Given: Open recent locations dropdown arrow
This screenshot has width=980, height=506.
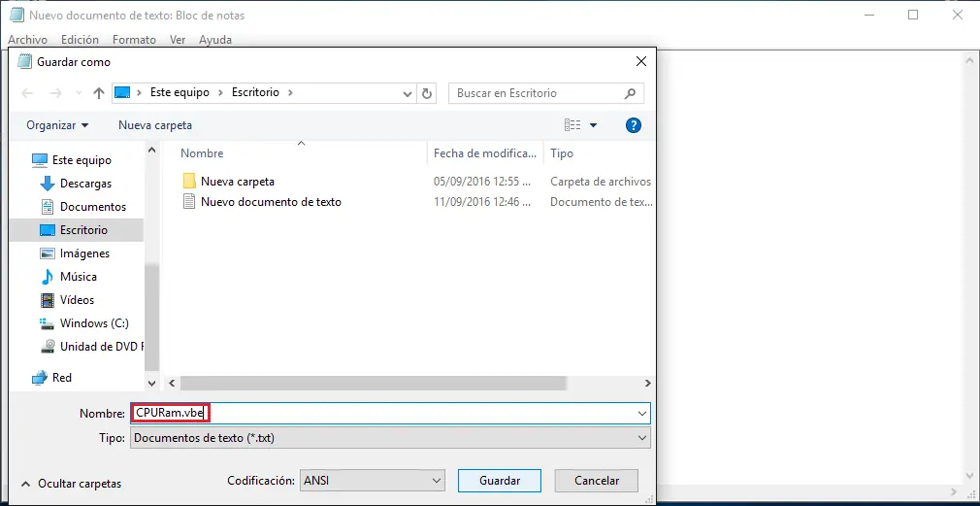Looking at the screenshot, I should point(408,94).
